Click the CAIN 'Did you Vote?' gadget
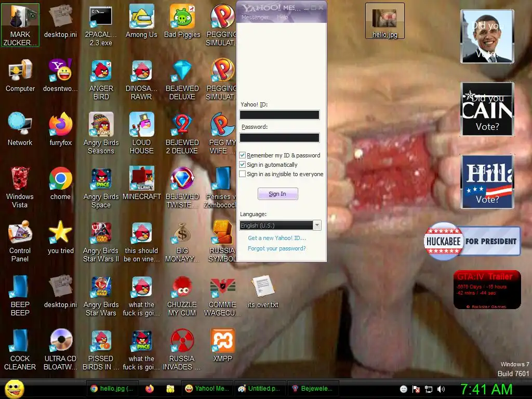Viewport: 532px width, 399px height. (487, 109)
